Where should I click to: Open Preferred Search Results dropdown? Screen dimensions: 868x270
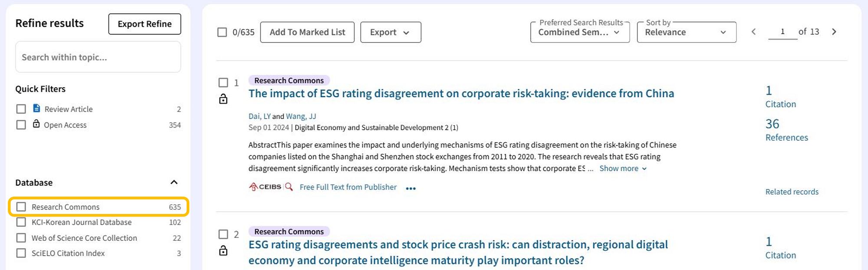pyautogui.click(x=579, y=32)
